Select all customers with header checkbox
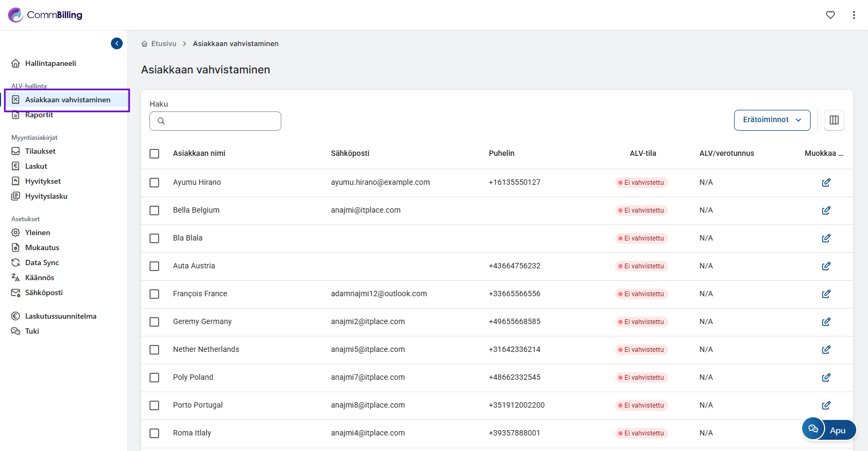This screenshot has width=868, height=451. click(x=154, y=154)
